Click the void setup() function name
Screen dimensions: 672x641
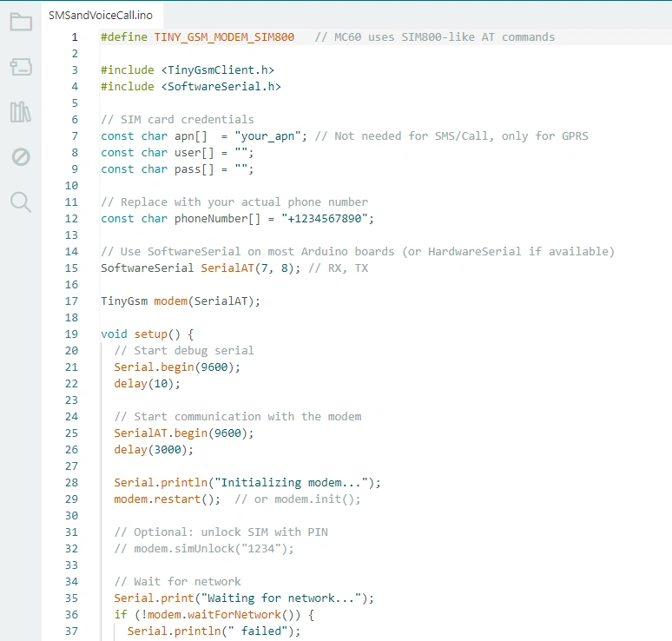point(151,334)
